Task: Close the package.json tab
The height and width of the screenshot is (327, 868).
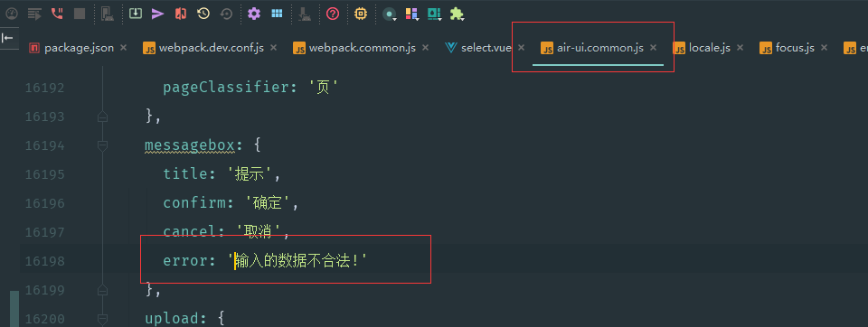Action: click(x=123, y=48)
